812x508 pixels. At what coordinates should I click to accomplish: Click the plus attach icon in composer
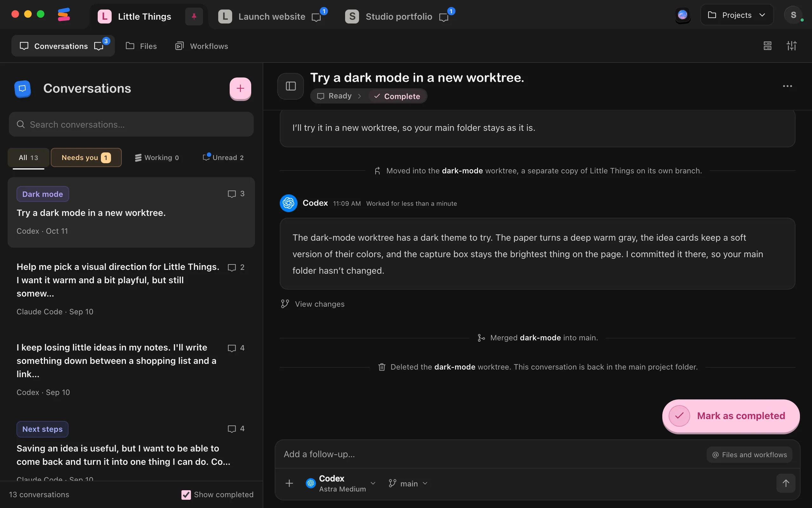click(289, 483)
